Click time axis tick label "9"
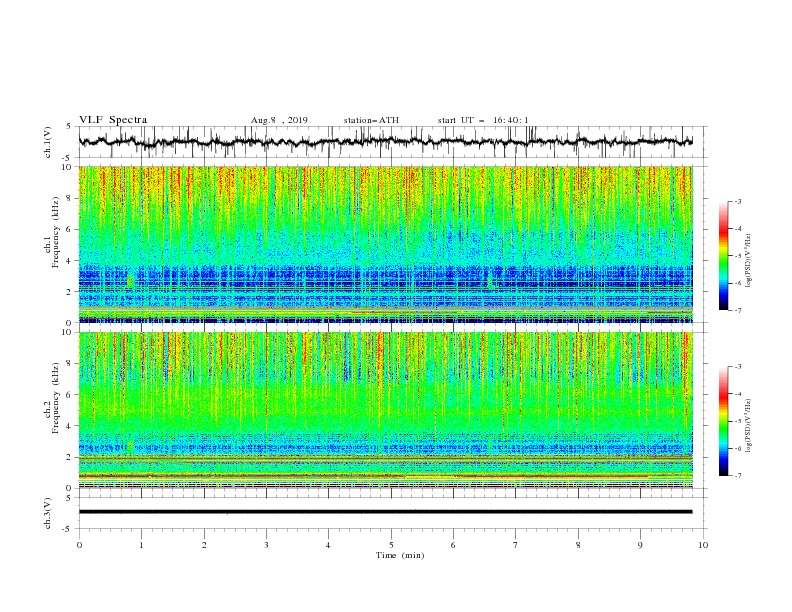 tap(640, 545)
